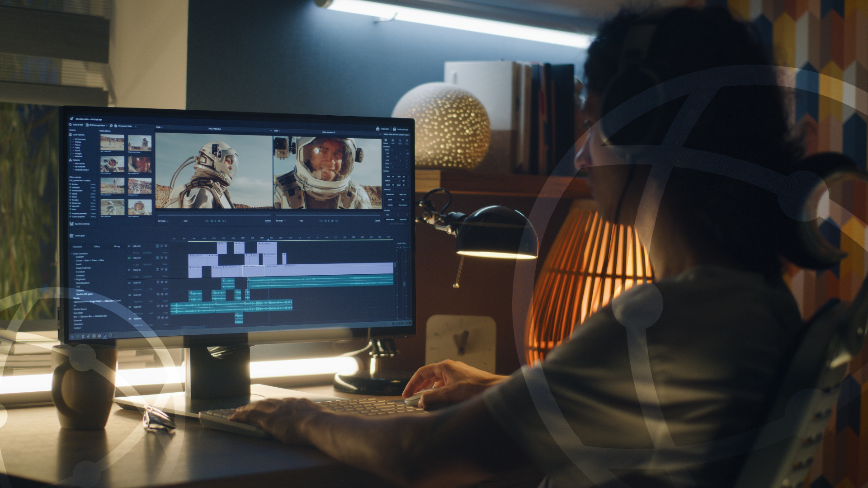Click the lock frame icon on Video 01 track
Image resolution: width=868 pixels, height=488 pixels.
click(x=158, y=270)
